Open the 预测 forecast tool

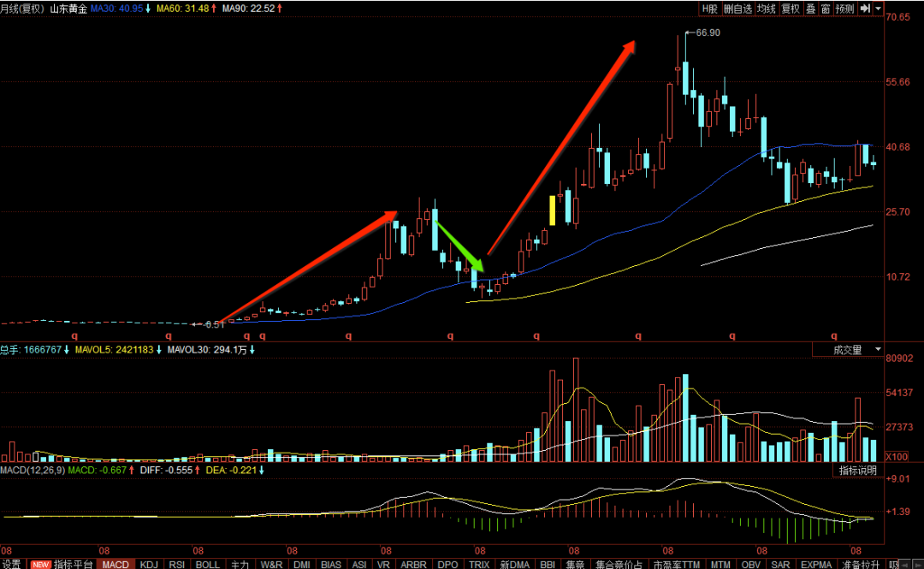pyautogui.click(x=844, y=9)
